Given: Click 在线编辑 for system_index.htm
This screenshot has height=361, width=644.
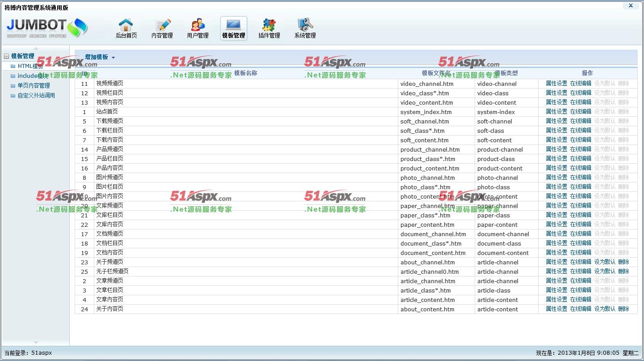Looking at the screenshot, I should (581, 112).
